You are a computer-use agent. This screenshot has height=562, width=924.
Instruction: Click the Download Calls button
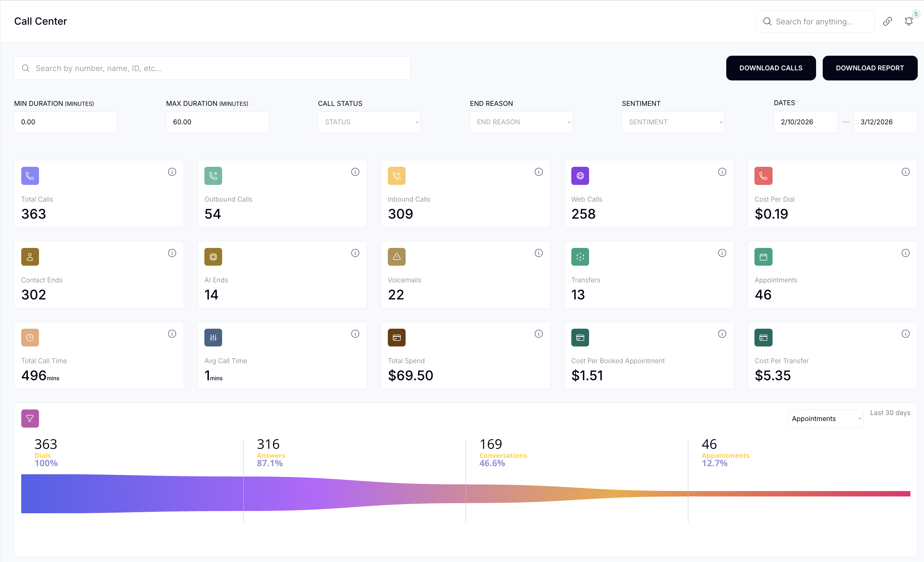(x=770, y=68)
